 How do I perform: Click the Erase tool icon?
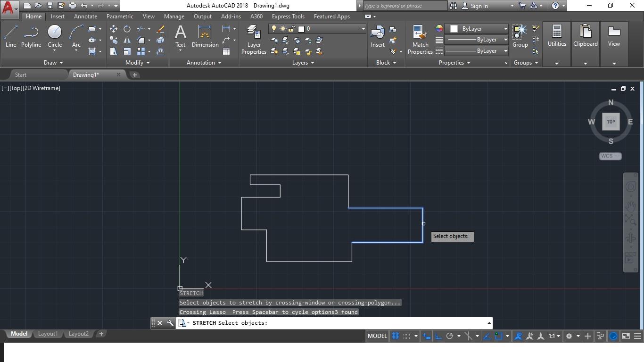[160, 29]
